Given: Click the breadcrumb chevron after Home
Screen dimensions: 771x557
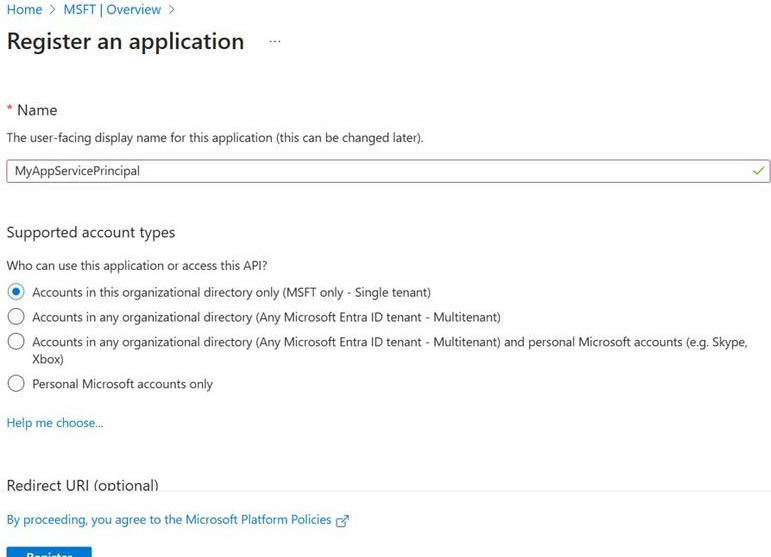Looking at the screenshot, I should 55,10.
